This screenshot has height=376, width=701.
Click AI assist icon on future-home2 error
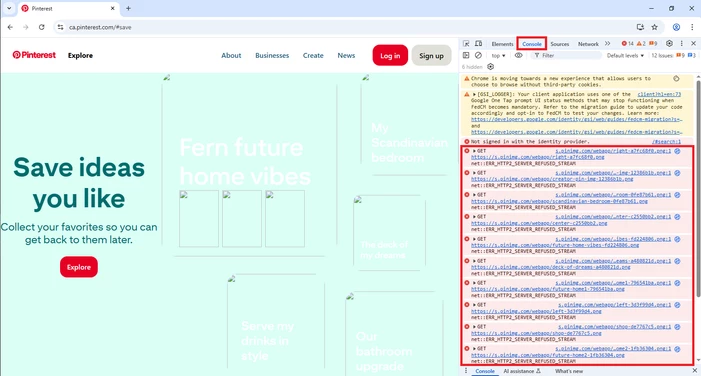pyautogui.click(x=677, y=349)
